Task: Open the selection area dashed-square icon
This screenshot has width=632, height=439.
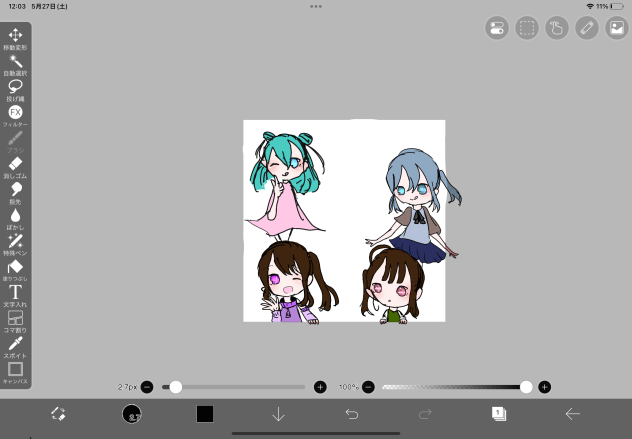Action: [527, 28]
